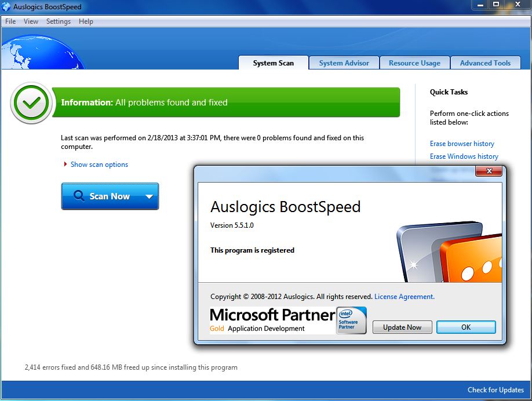The height and width of the screenshot is (401, 532).
Task: Confirm the About dialog with OK
Action: tap(466, 327)
